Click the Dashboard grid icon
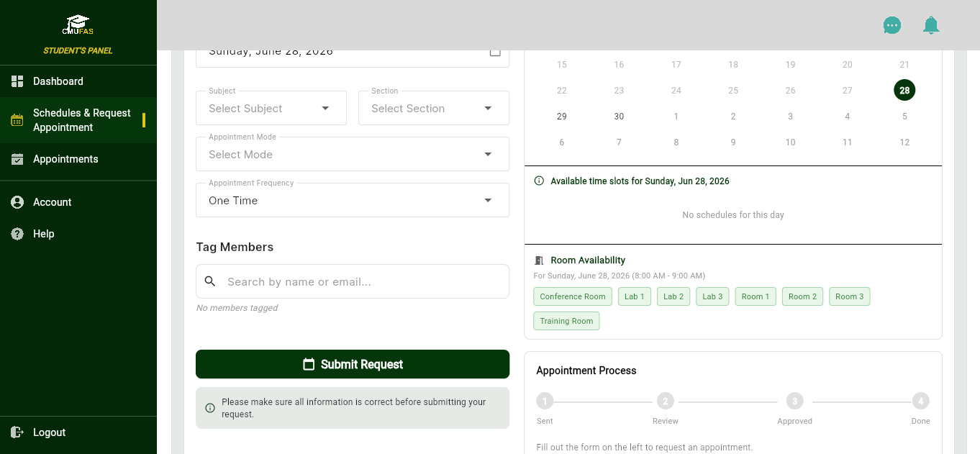This screenshot has height=454, width=980. (x=17, y=81)
